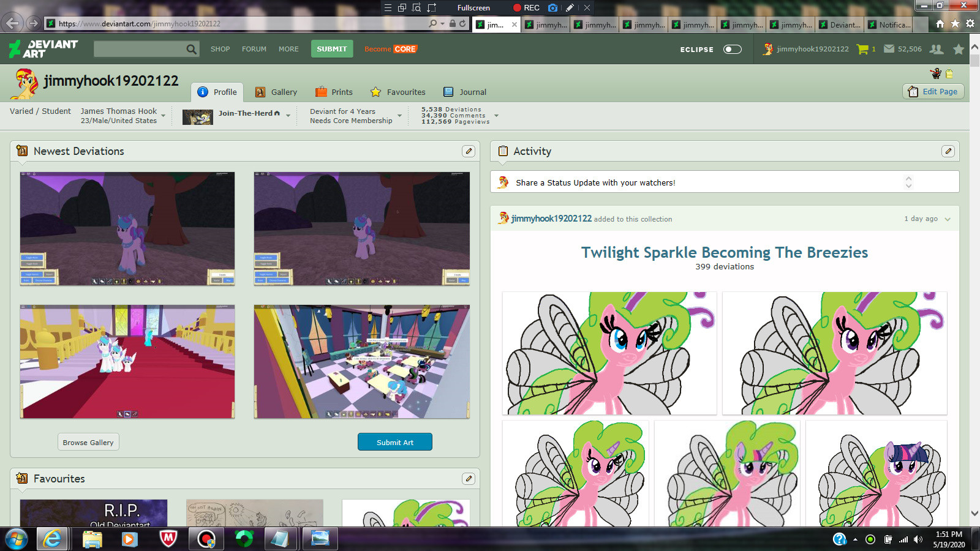Click the Submit Art button
This screenshot has height=551, width=980.
tap(395, 442)
